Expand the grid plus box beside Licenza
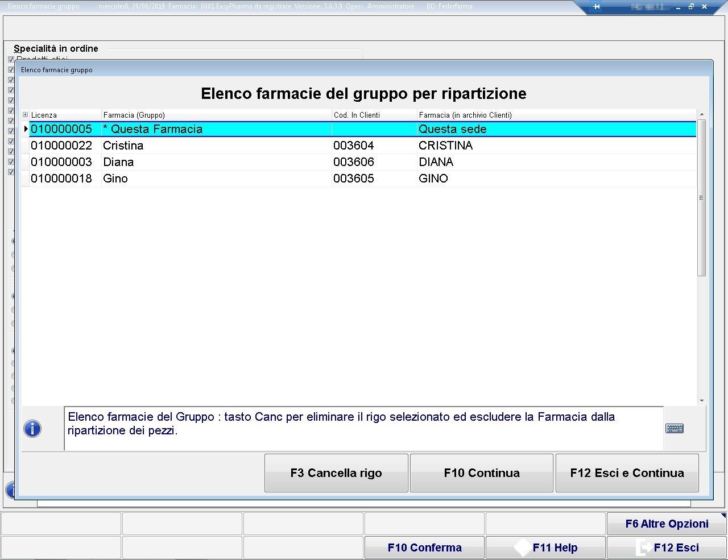728x560 pixels. [x=25, y=115]
